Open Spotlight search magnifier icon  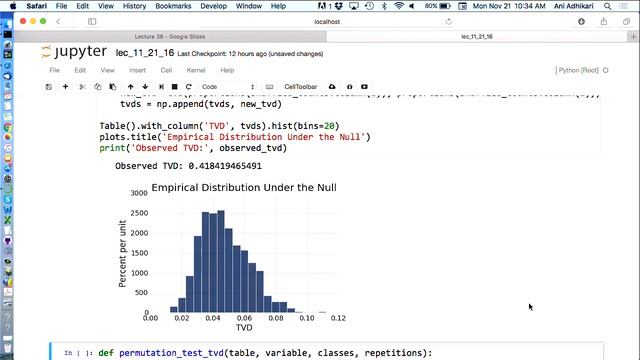pos(608,6)
